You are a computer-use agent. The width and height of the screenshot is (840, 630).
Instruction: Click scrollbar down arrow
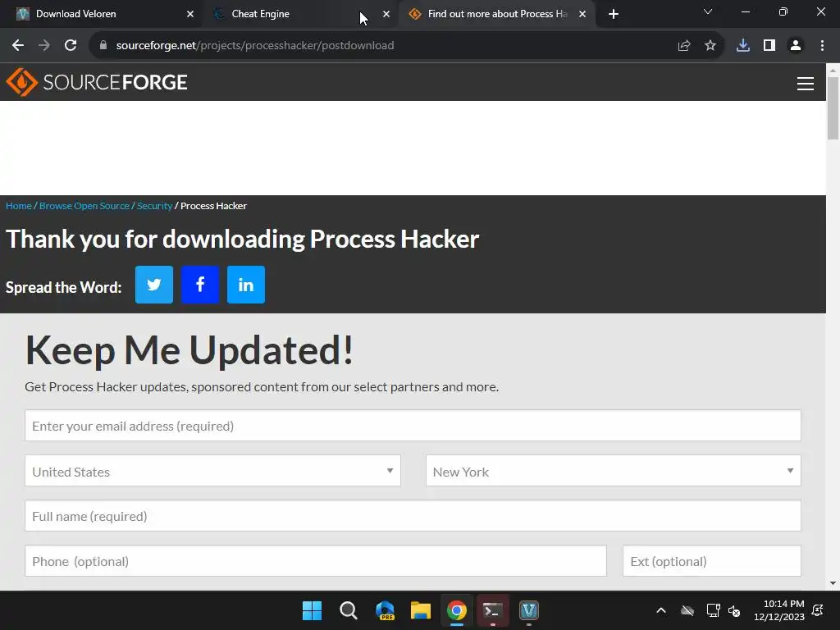click(x=833, y=583)
